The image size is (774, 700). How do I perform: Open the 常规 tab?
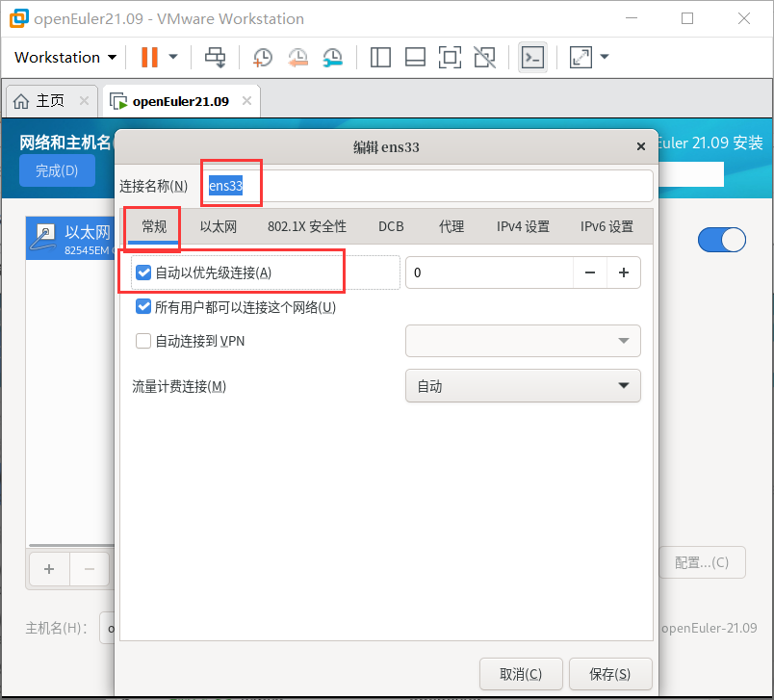coord(154,226)
